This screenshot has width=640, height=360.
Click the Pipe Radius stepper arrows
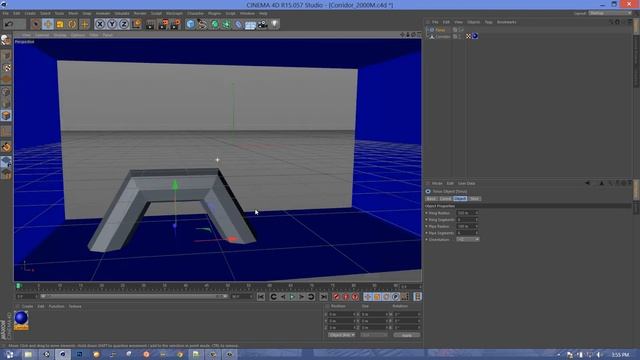coord(476,226)
